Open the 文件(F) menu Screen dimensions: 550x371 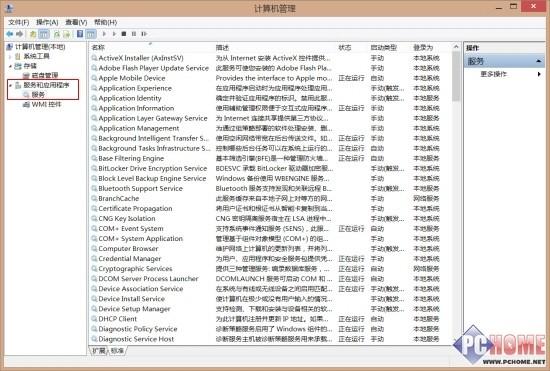click(x=19, y=22)
